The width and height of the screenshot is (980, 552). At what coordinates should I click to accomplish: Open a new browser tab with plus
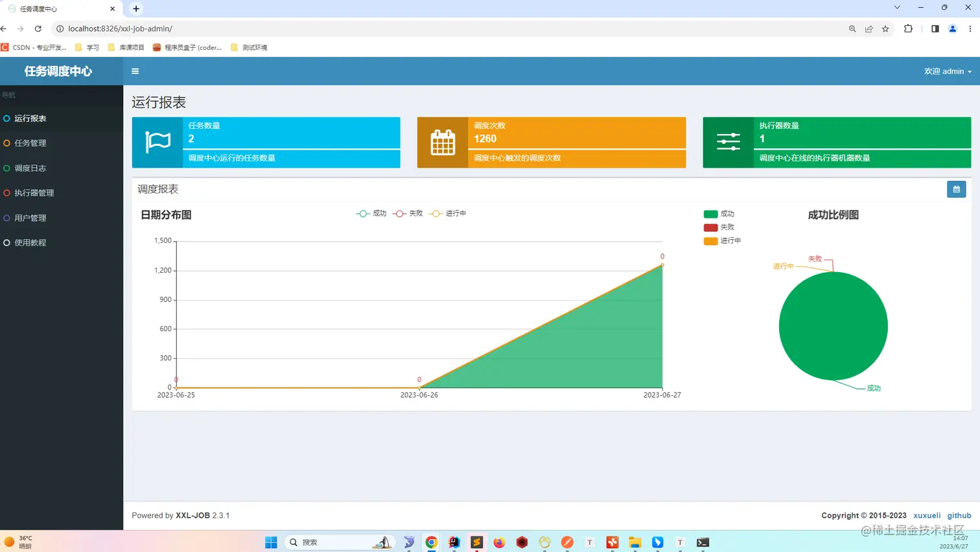(136, 8)
